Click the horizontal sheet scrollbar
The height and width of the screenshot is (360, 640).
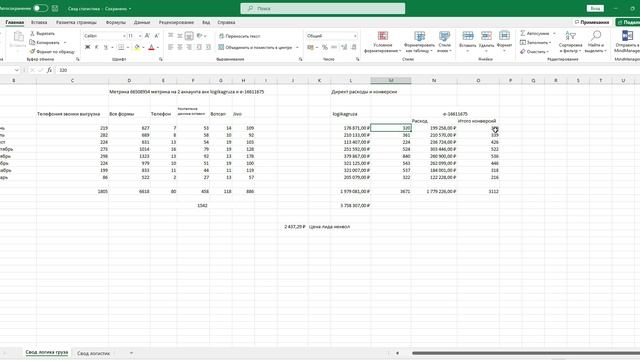coord(526,353)
